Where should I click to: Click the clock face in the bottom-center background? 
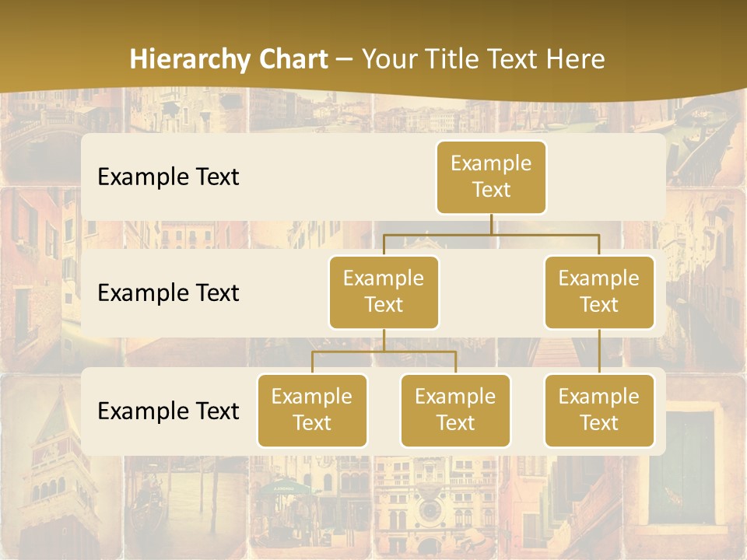click(x=429, y=512)
